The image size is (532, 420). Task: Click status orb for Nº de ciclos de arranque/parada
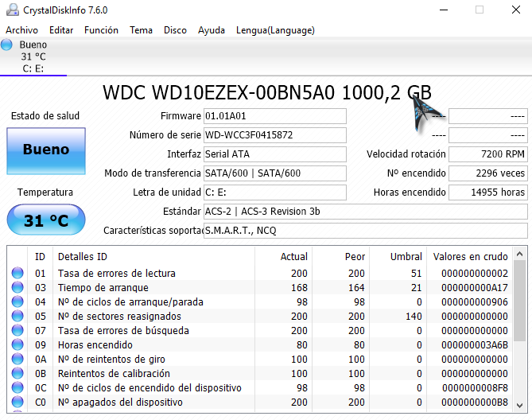[x=17, y=301]
